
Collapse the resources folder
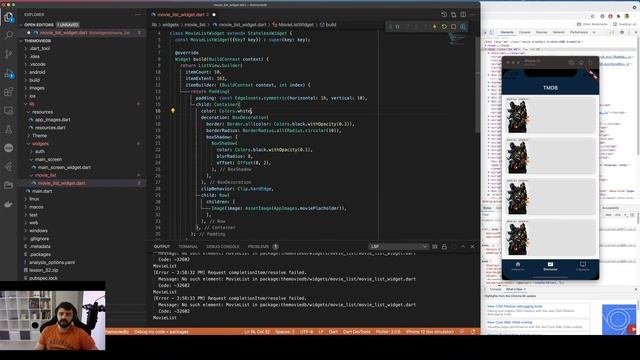pyautogui.click(x=42, y=112)
